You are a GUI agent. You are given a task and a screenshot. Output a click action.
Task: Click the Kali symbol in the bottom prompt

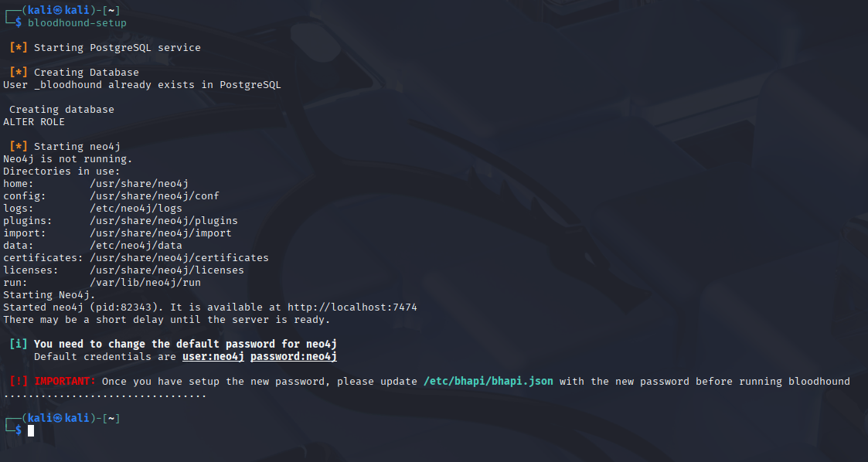59,418
